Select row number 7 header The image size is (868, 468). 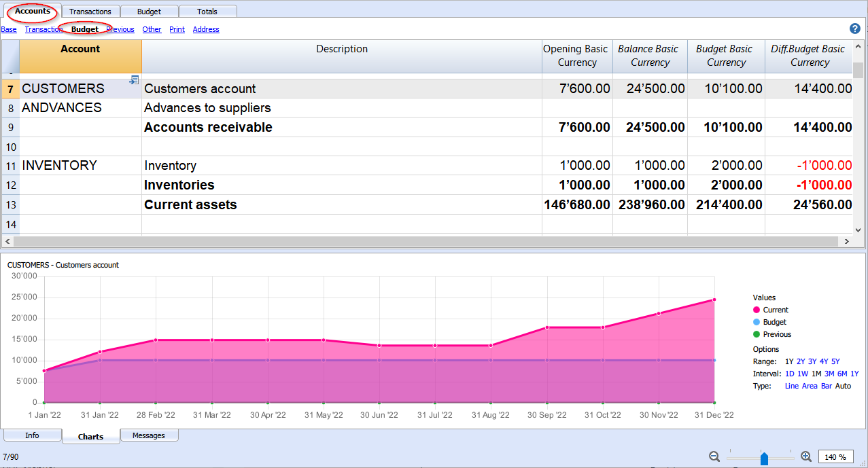click(10, 89)
